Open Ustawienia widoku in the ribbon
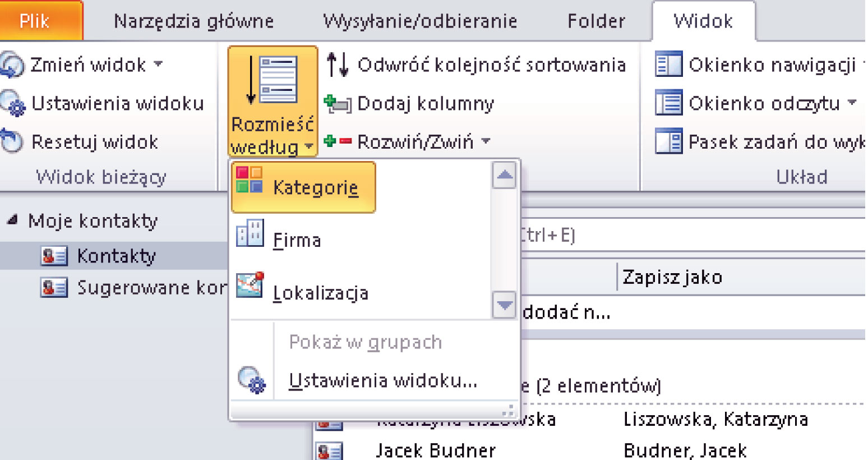The height and width of the screenshot is (460, 868). click(117, 104)
